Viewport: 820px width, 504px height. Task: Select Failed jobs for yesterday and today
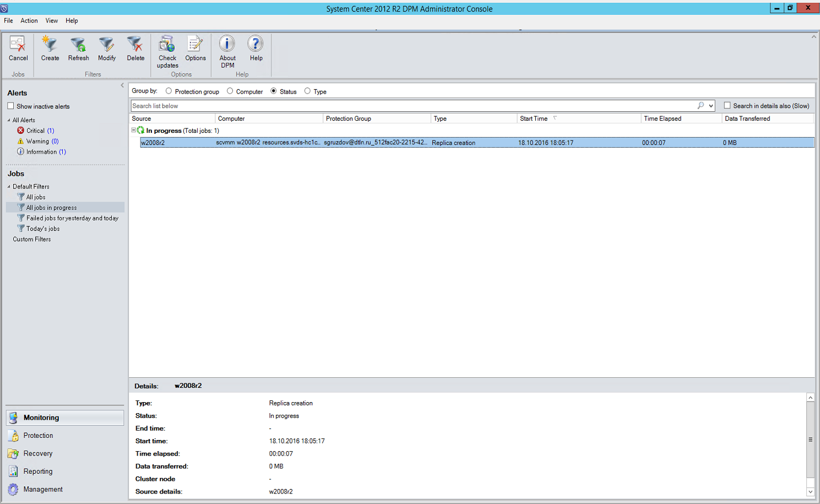72,218
